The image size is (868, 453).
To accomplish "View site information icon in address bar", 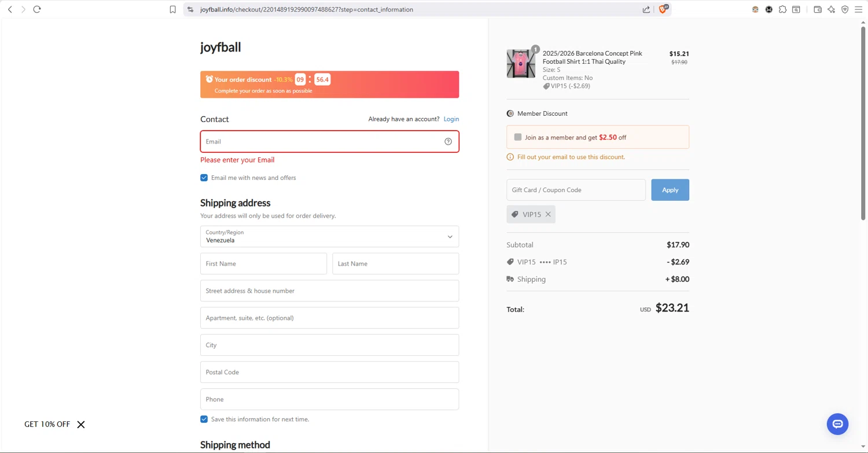I will 190,9.
